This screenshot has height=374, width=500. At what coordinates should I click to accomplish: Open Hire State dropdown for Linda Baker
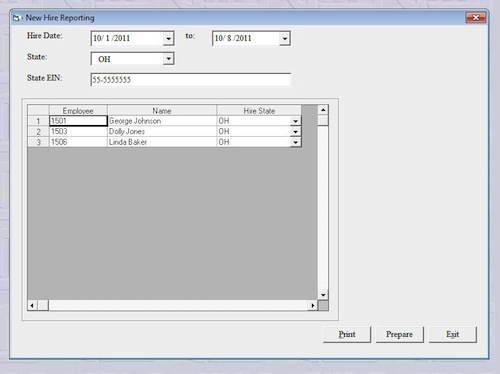click(x=295, y=142)
